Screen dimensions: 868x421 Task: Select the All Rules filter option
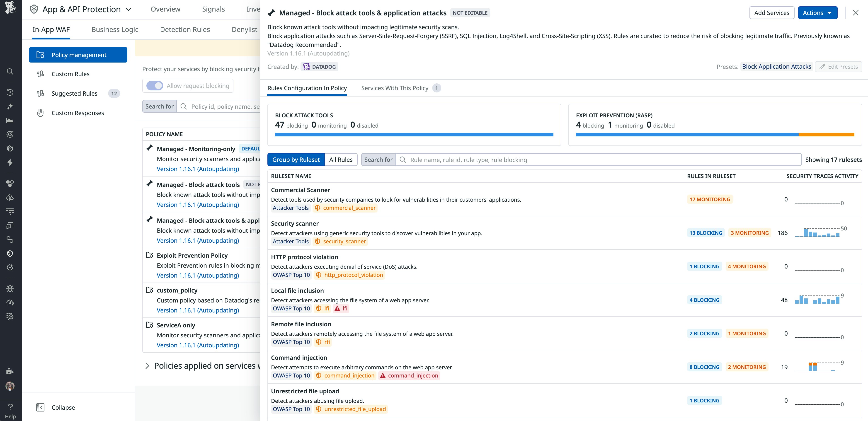[341, 159]
